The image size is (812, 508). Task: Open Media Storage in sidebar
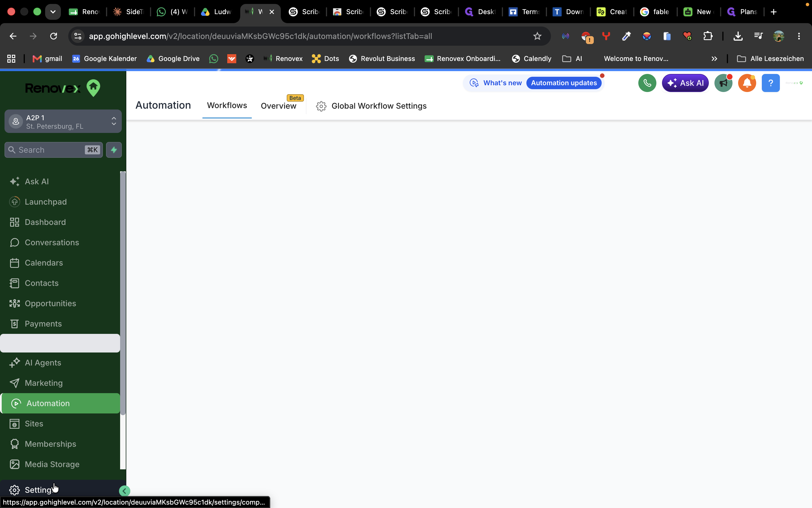(60, 464)
